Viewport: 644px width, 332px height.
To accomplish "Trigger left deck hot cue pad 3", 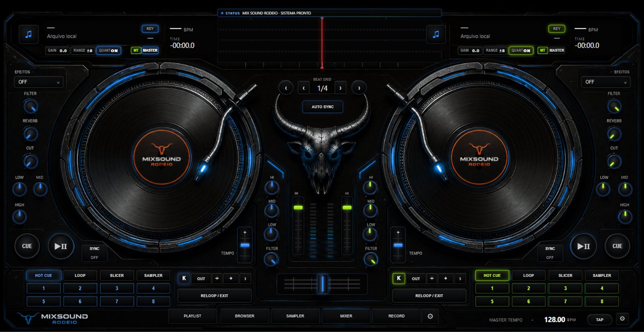I will (x=117, y=288).
